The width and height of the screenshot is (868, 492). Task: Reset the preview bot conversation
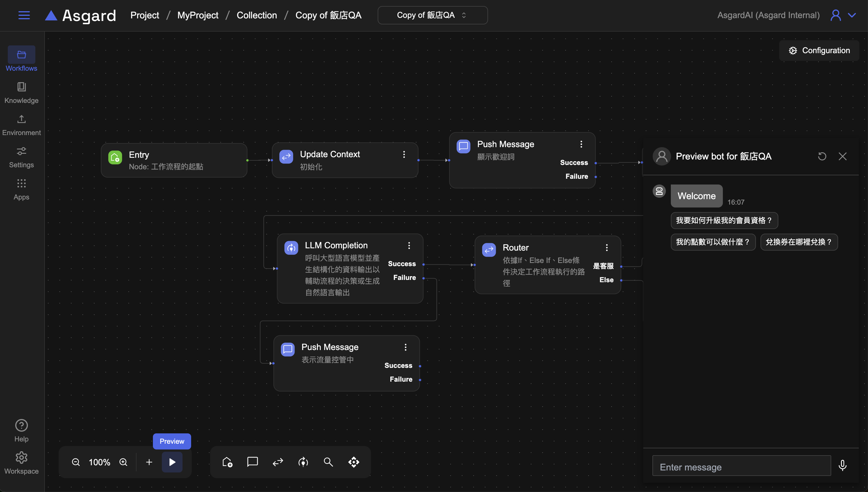tap(822, 156)
